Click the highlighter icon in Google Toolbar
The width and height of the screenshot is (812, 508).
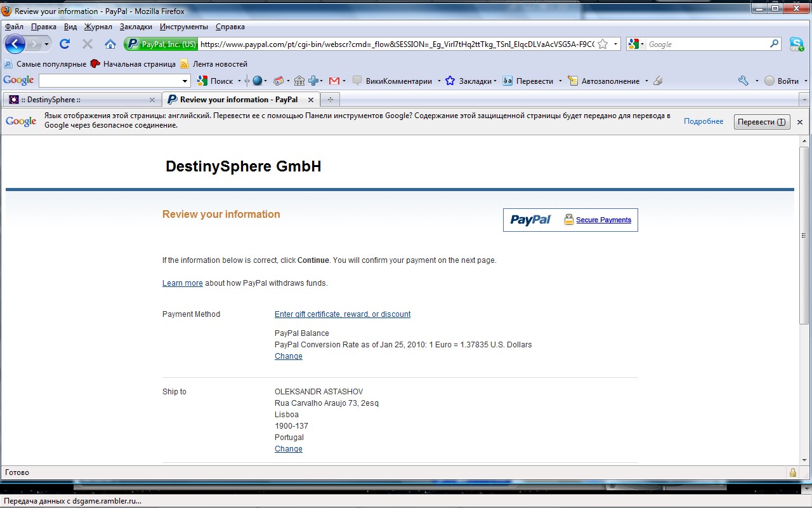(658, 81)
